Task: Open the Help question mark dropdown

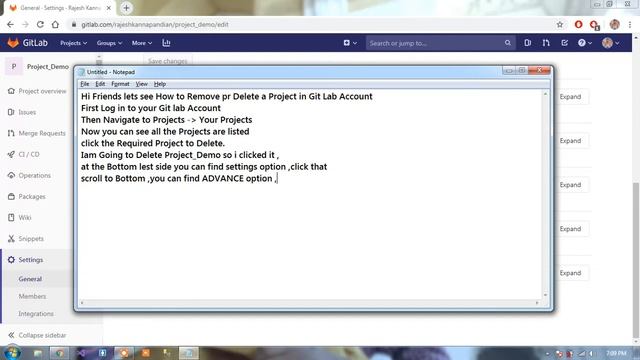Action: pyautogui.click(x=584, y=43)
